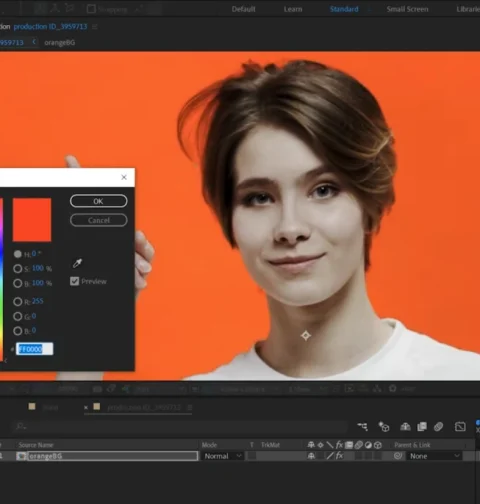
Task: Open the timeline tab panel menu
Action: 190,407
